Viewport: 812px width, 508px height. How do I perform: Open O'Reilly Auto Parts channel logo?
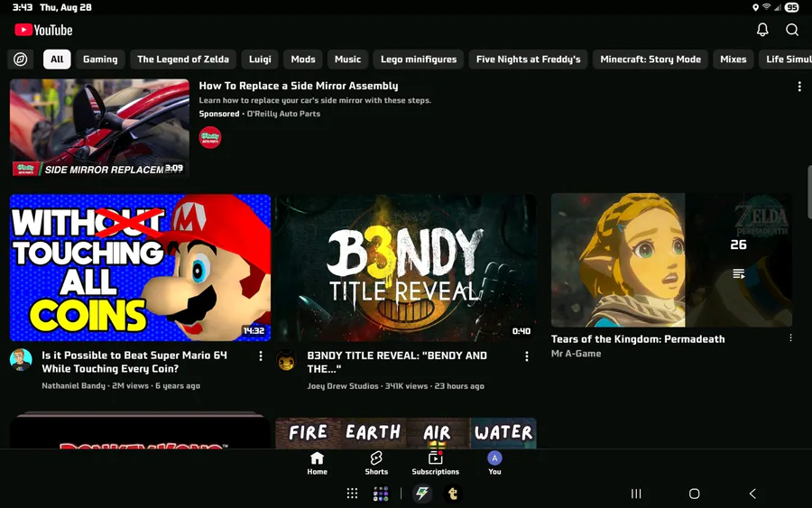210,137
